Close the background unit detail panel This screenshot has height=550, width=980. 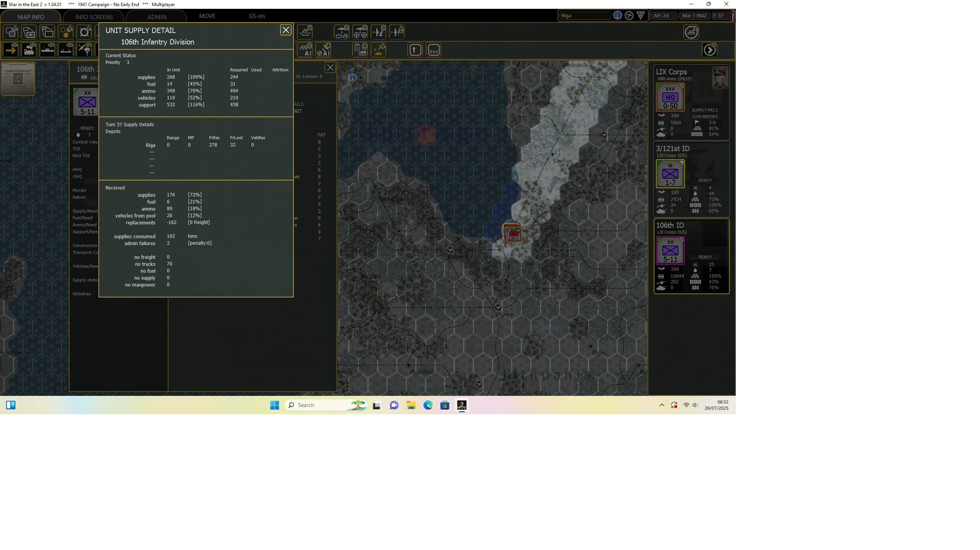tap(330, 68)
